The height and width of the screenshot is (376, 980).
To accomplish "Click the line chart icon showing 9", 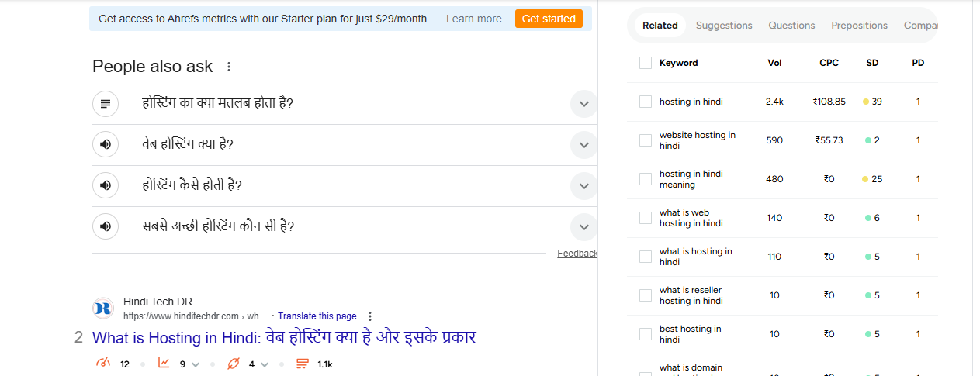I will [x=164, y=364].
